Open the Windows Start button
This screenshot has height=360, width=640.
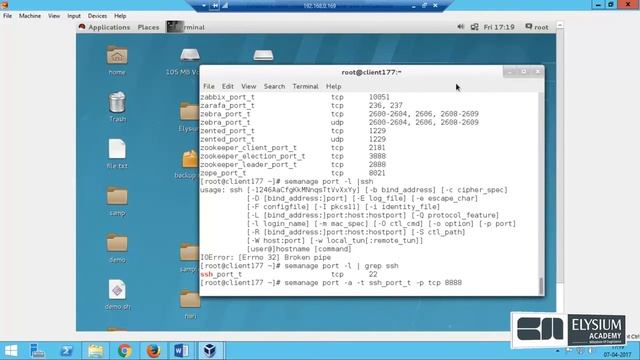[x=11, y=351]
